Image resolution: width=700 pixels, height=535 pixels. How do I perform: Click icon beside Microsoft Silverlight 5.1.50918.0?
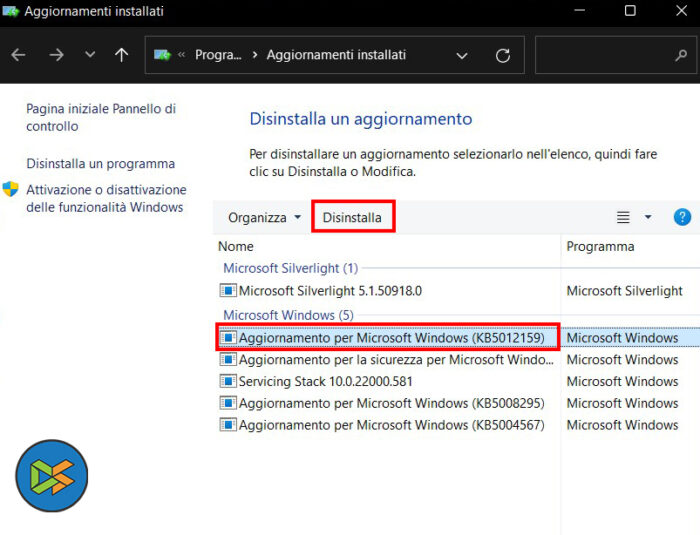[228, 291]
